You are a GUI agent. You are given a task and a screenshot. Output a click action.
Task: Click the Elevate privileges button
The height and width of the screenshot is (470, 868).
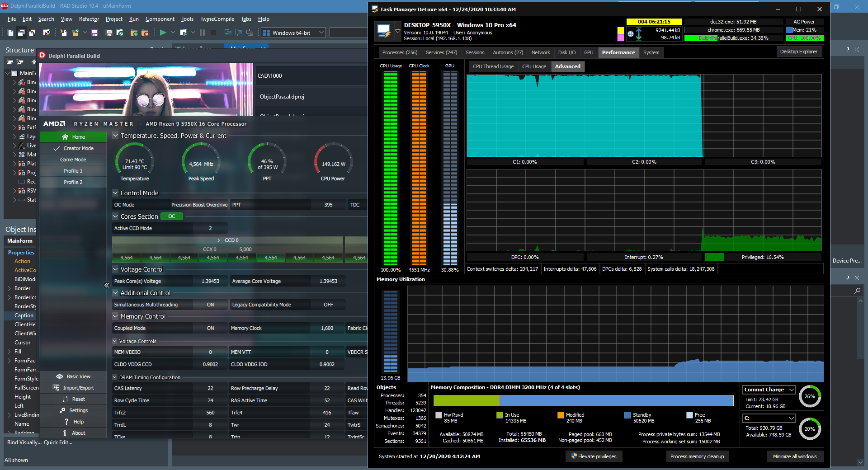pyautogui.click(x=594, y=456)
